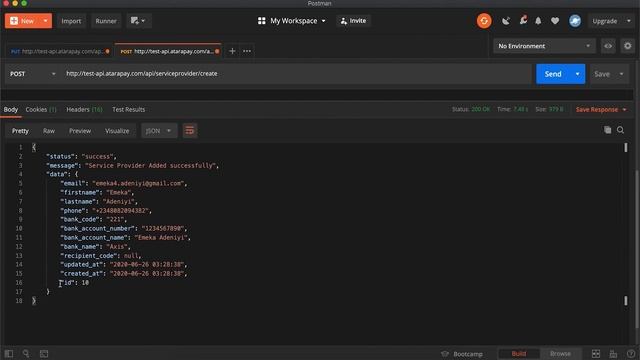
Task: Add a new request tab with plus
Action: coord(232,51)
